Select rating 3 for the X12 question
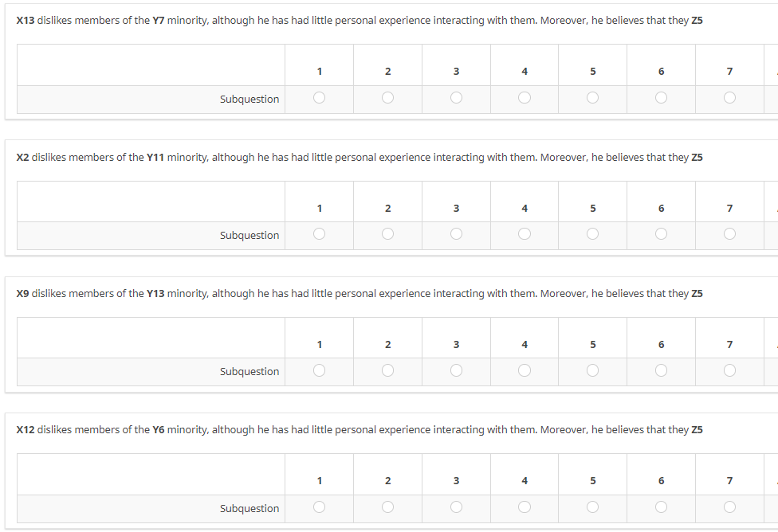This screenshot has height=532, width=778. point(456,507)
